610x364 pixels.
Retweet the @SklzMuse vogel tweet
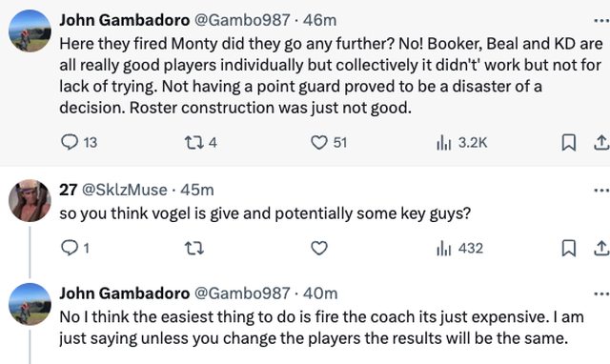tap(193, 248)
